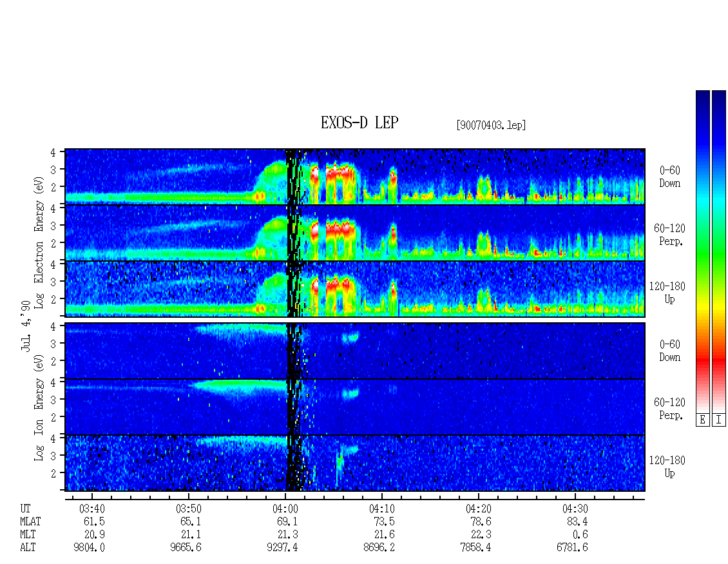728x564 pixels.
Task: Click the ALT value 6781.6
Action: 572,548
